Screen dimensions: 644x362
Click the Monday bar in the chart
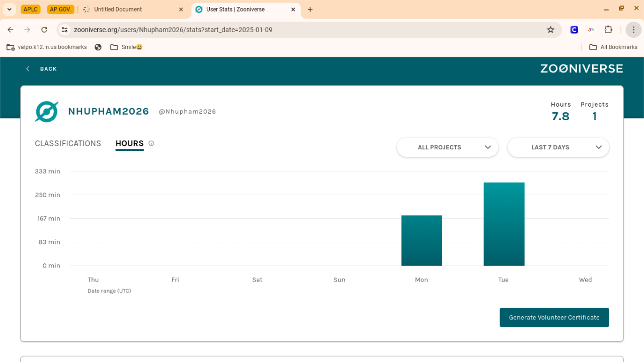pyautogui.click(x=422, y=240)
